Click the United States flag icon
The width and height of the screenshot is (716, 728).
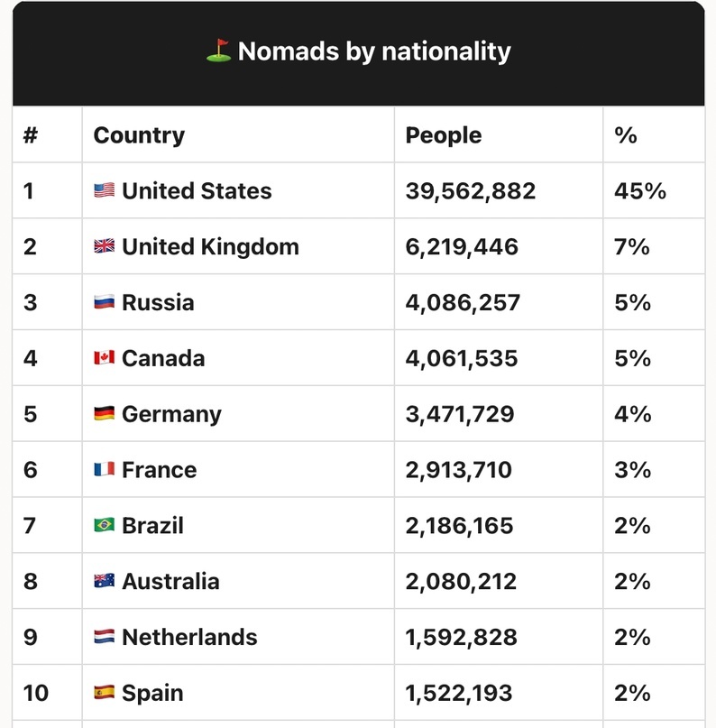[x=105, y=191]
